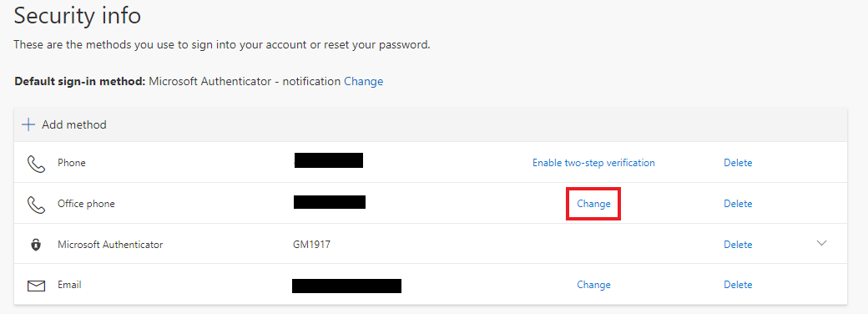Click the Email envelope icon
The image size is (868, 314).
[36, 286]
